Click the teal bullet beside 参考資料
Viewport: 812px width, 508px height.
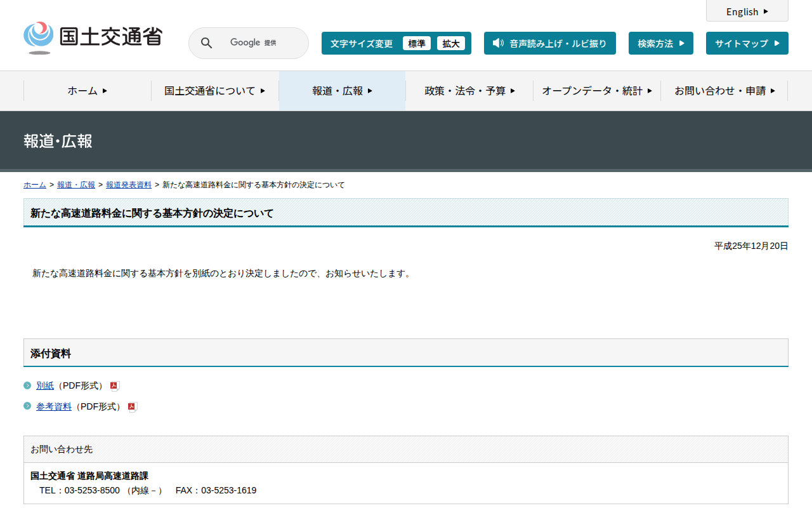click(27, 406)
